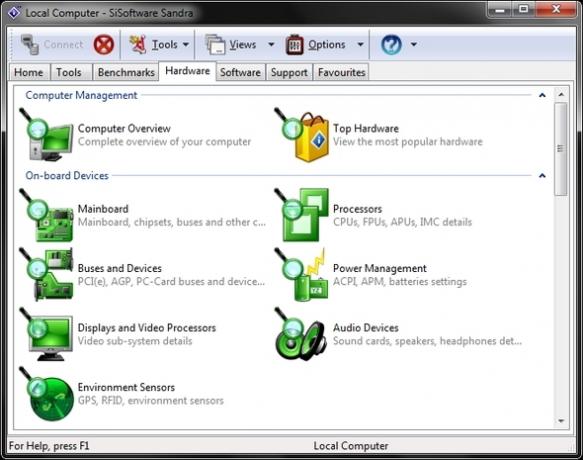
Task: Switch to the Benchmarks tab
Action: tap(126, 72)
